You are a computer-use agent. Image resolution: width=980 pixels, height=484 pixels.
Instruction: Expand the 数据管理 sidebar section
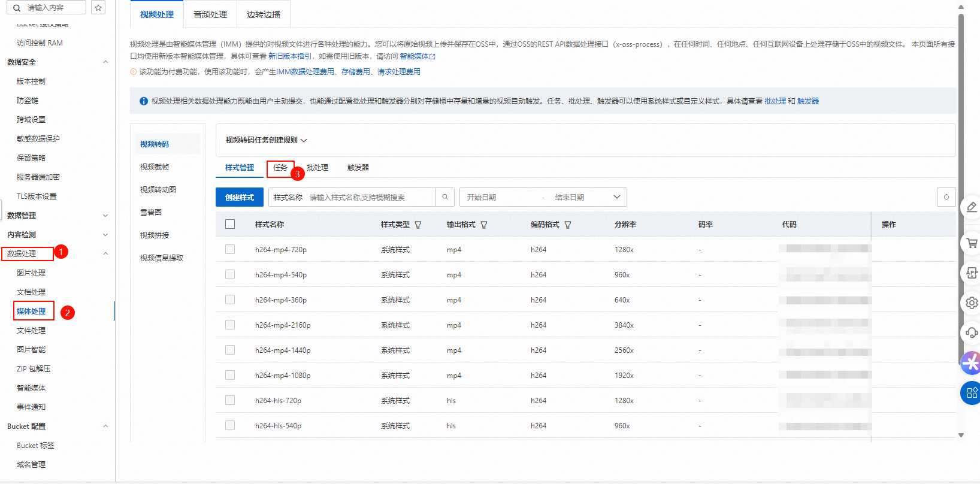(x=105, y=216)
